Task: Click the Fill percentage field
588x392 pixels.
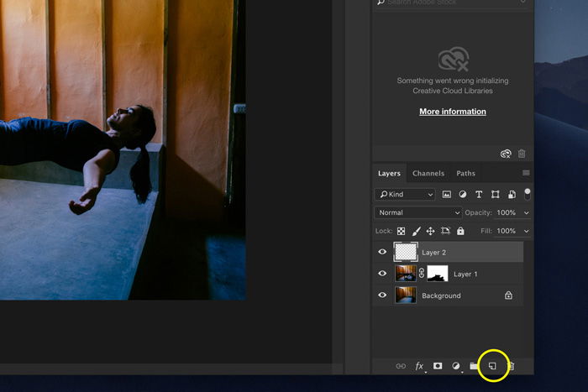Action: click(x=506, y=231)
